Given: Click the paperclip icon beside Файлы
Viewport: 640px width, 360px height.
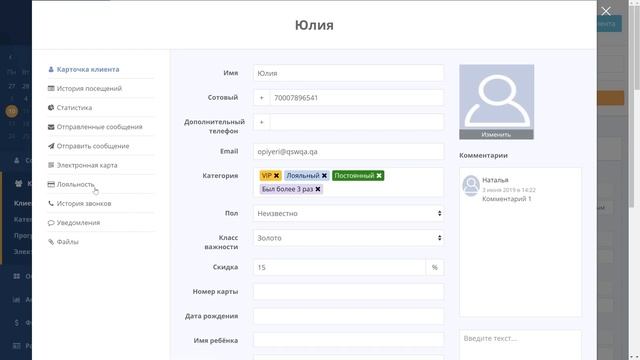Looking at the screenshot, I should coord(51,242).
